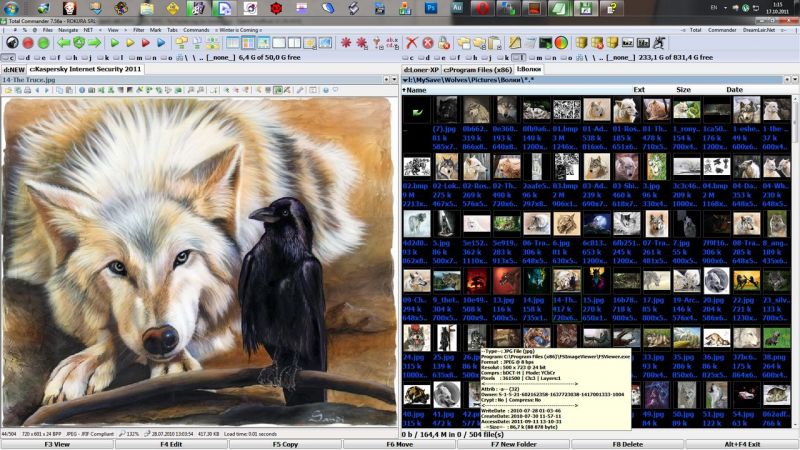Open the Commands menu
The image size is (800, 450).
pos(196,30)
